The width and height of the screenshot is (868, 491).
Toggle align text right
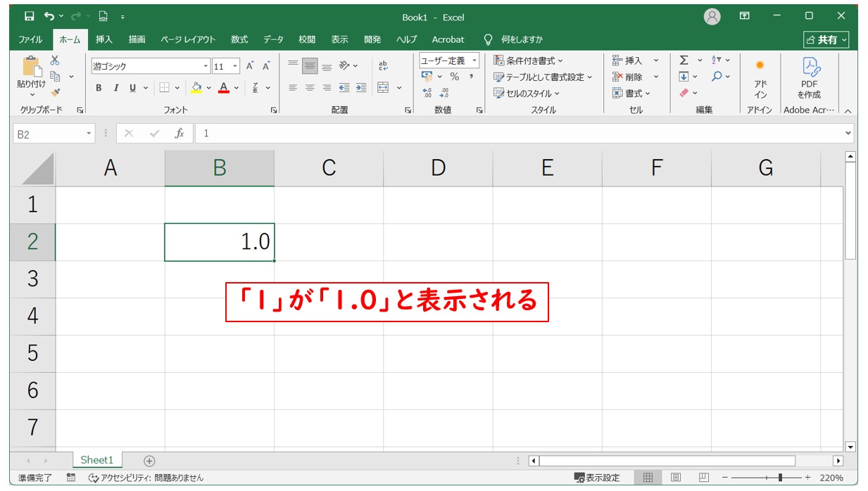tap(327, 88)
